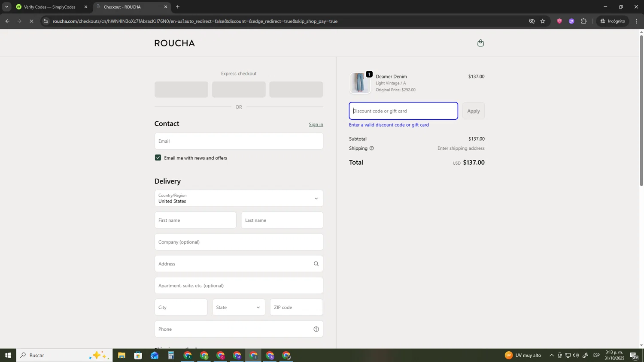Click the page vertical scrollbar
This screenshot has height=362, width=644.
(x=641, y=111)
